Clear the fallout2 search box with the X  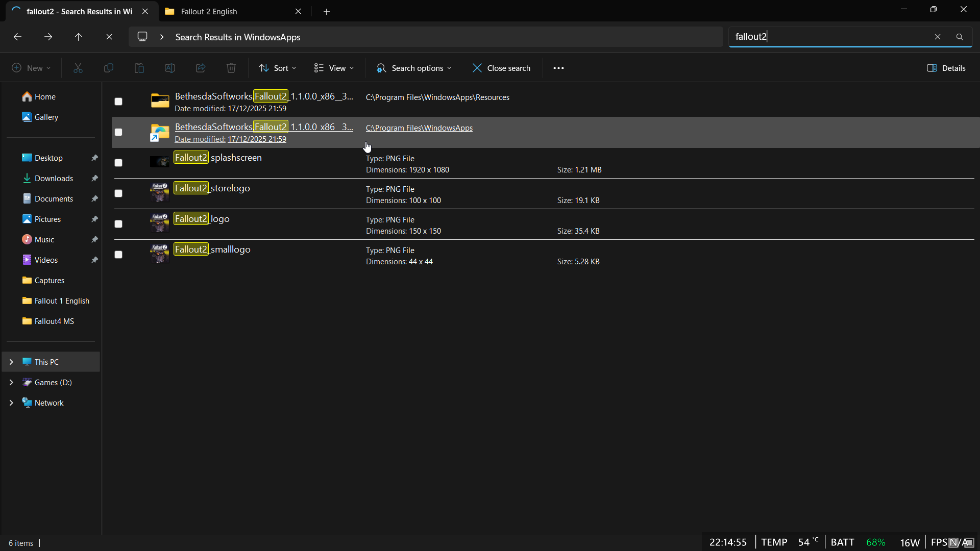(x=938, y=36)
